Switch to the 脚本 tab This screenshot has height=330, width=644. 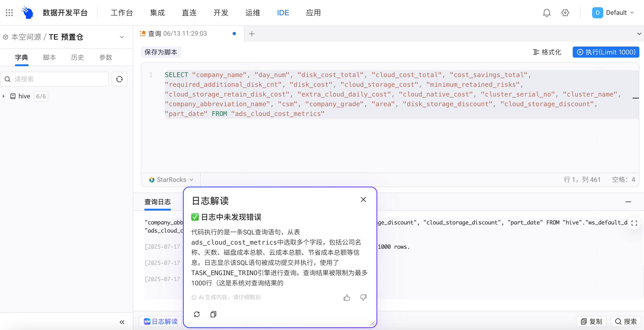pyautogui.click(x=49, y=58)
